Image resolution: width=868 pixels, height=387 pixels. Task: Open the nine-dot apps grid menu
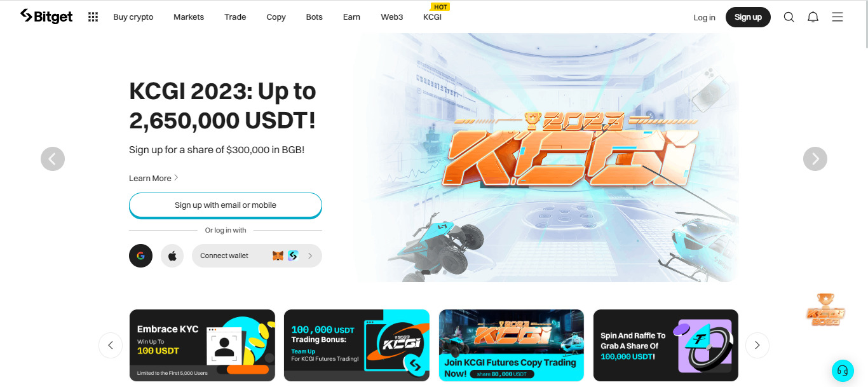[93, 17]
